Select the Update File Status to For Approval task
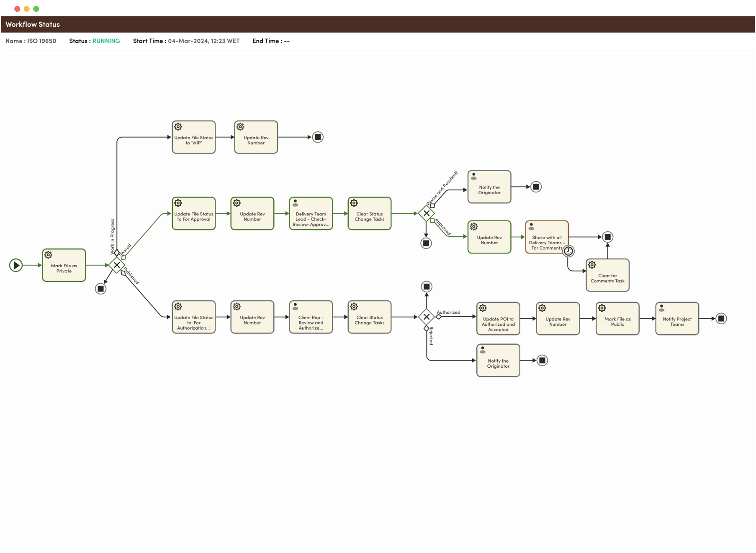 coord(193,214)
